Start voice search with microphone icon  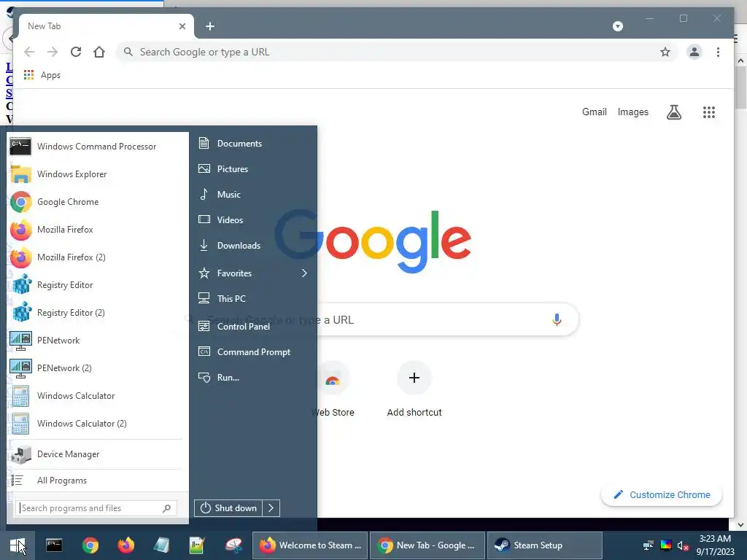coord(557,319)
